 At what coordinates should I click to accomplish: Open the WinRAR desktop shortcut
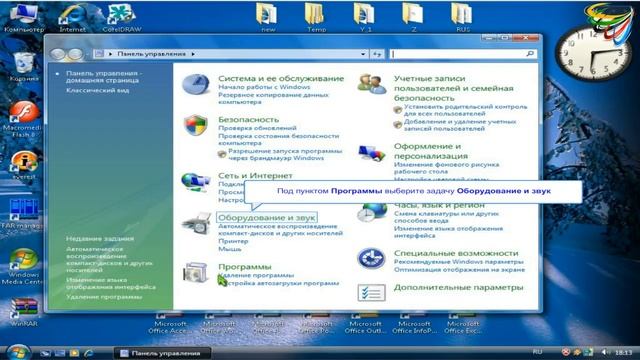tap(24, 312)
